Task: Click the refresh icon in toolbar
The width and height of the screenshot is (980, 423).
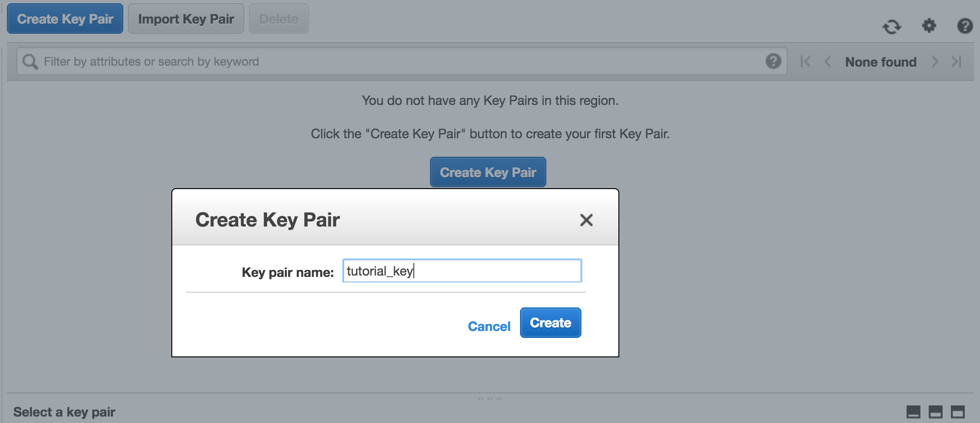Action: (x=891, y=27)
